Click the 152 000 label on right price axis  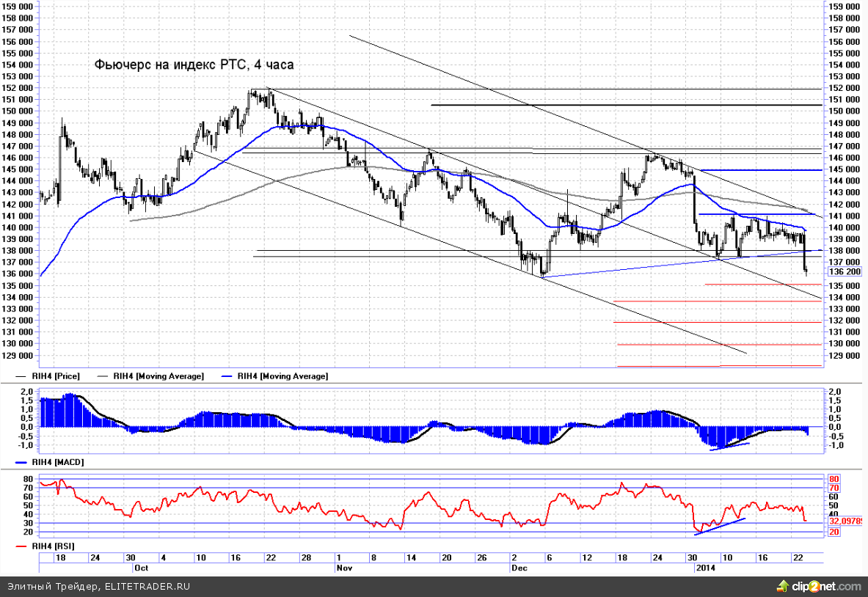(x=844, y=88)
